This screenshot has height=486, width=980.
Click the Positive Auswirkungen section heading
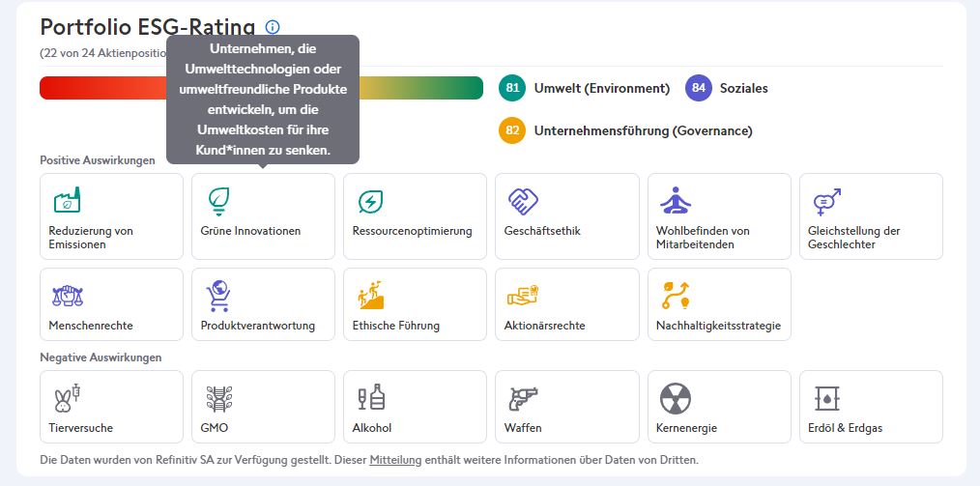point(98,160)
